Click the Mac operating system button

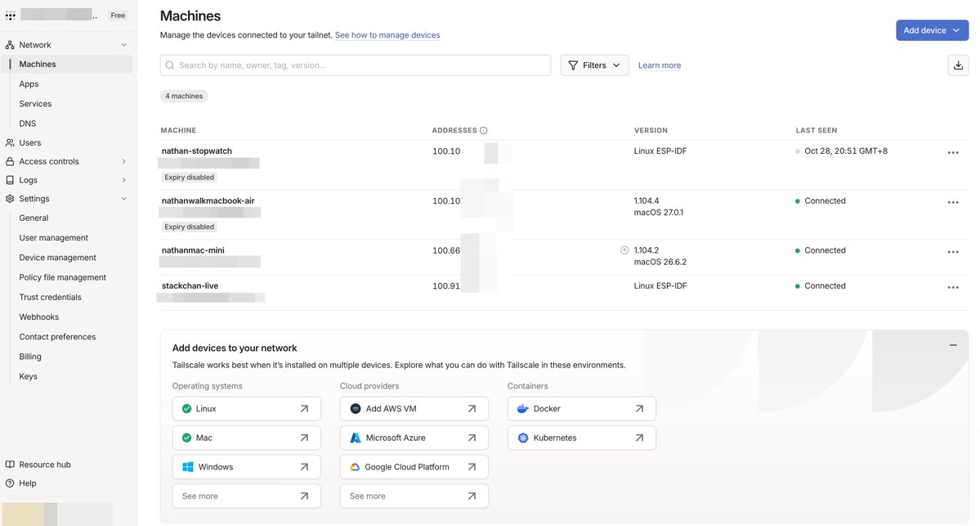pyautogui.click(x=246, y=438)
